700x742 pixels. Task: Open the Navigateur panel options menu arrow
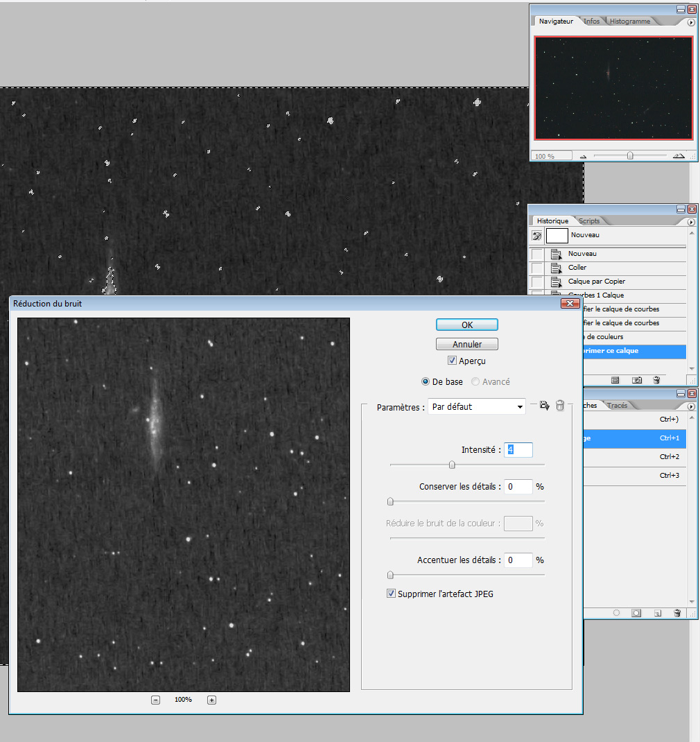tap(691, 23)
